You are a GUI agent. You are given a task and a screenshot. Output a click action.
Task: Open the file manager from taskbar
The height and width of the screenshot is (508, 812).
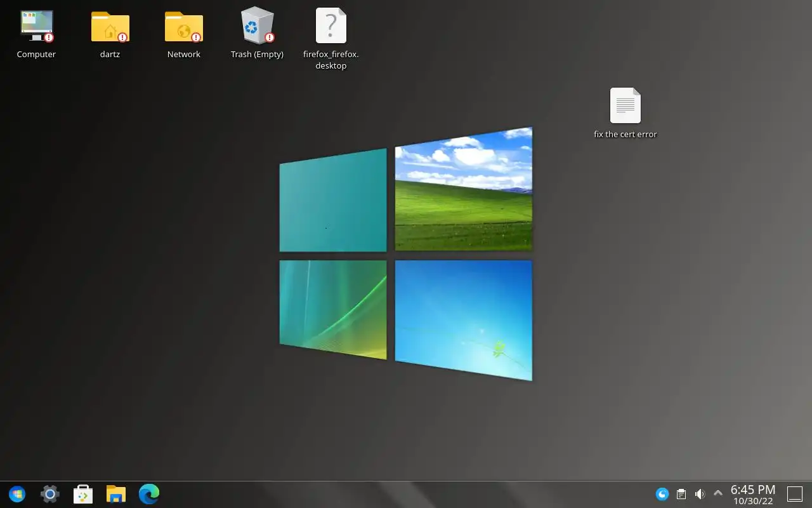116,494
